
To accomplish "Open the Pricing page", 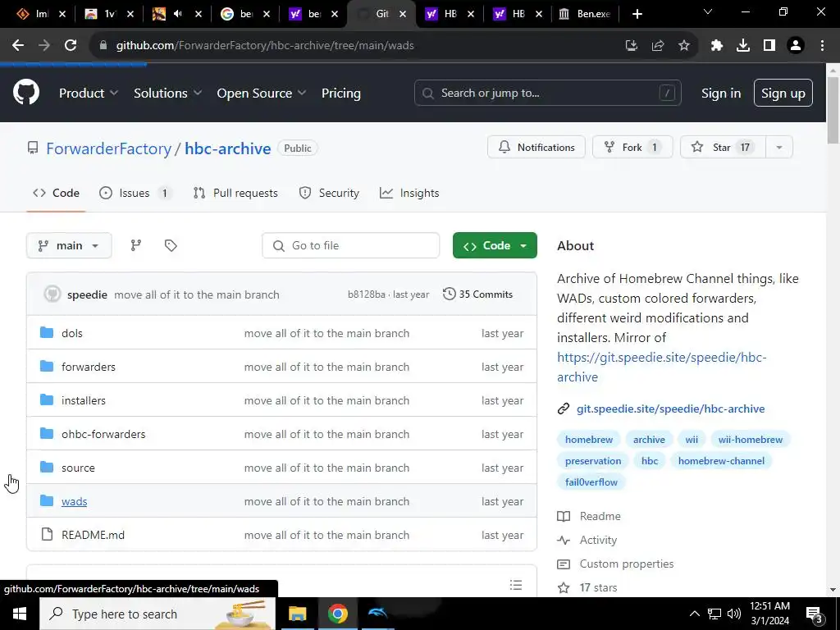I will tap(340, 93).
